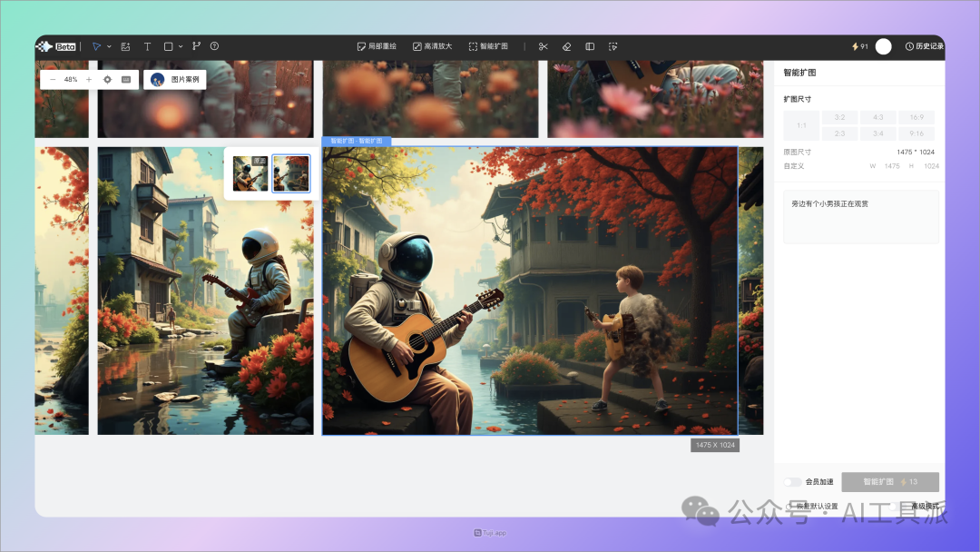The height and width of the screenshot is (552, 980).
Task: Select the Text tool
Action: click(x=148, y=46)
